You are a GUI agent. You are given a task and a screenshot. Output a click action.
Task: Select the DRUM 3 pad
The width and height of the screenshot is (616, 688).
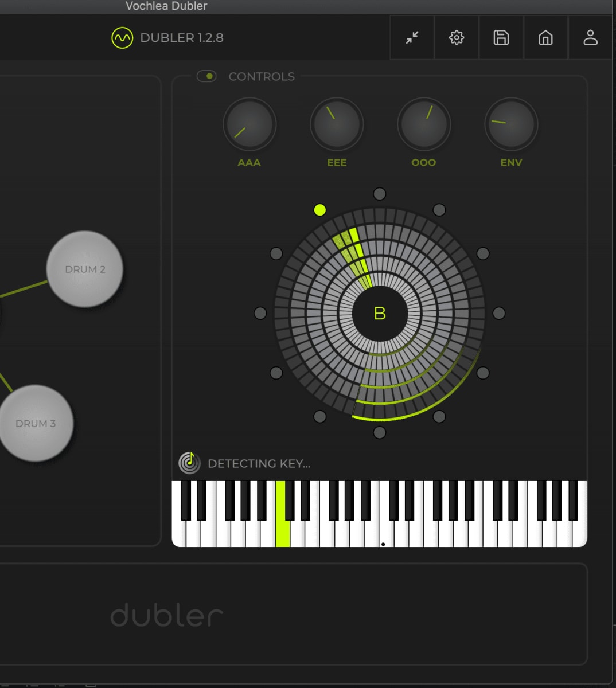pyautogui.click(x=36, y=423)
